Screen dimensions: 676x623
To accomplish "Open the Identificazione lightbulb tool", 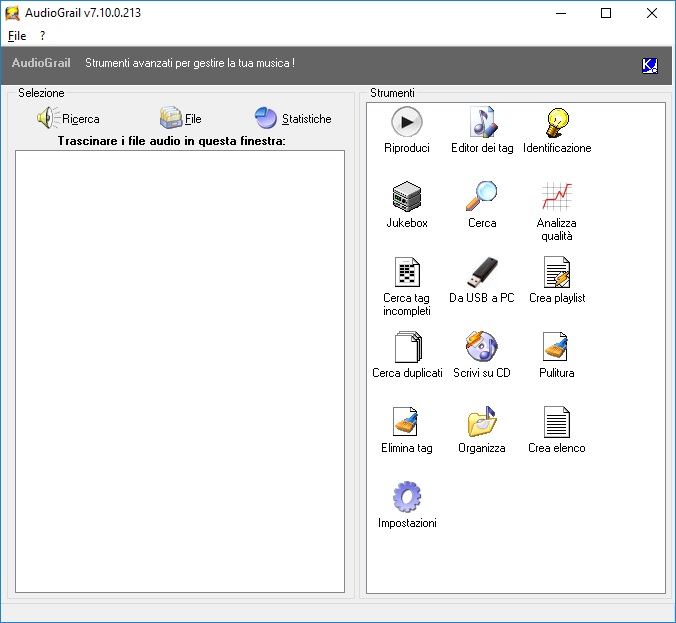I will pyautogui.click(x=557, y=130).
